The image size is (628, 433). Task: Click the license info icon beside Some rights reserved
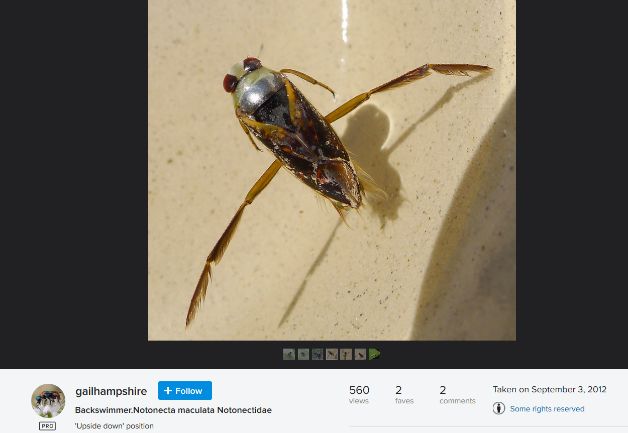coord(499,408)
